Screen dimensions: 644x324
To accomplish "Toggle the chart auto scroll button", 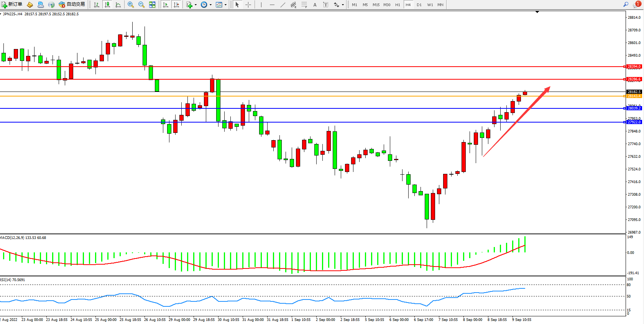I will [x=166, y=5].
